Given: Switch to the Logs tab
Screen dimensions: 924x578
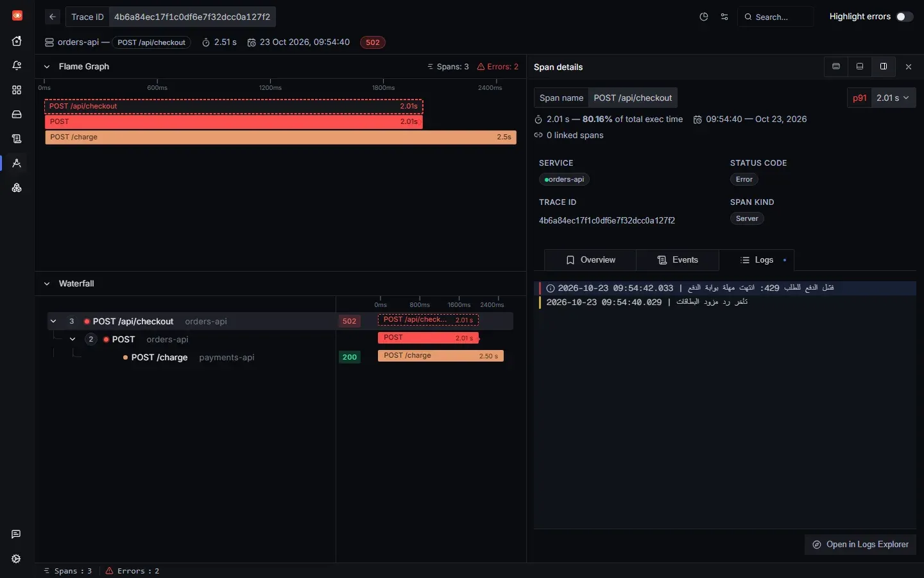Looking at the screenshot, I should click(x=757, y=260).
